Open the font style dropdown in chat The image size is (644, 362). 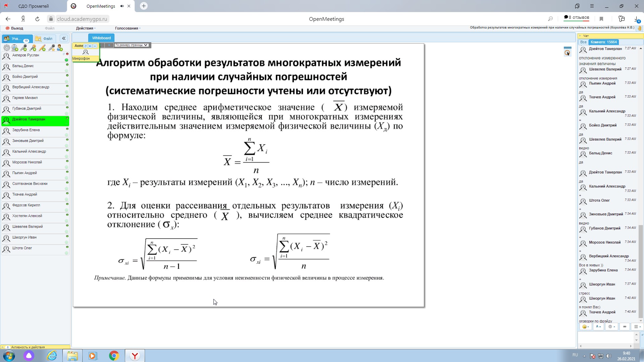[x=598, y=326]
